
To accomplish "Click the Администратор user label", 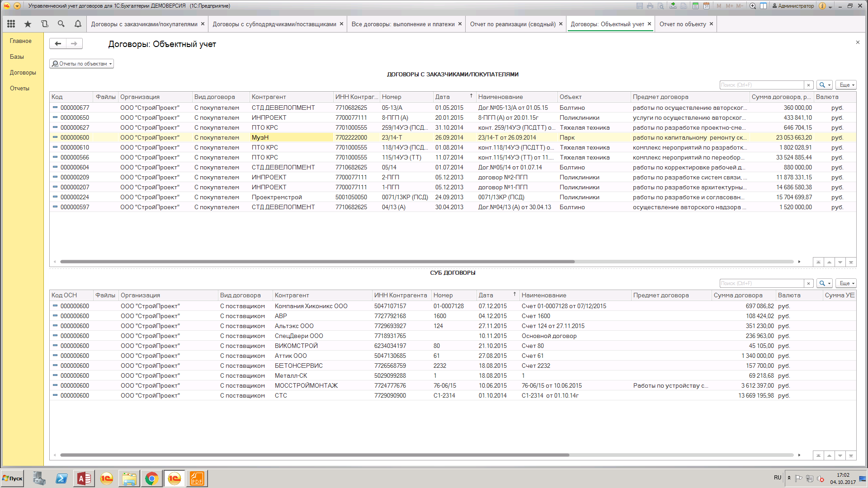I will point(793,6).
